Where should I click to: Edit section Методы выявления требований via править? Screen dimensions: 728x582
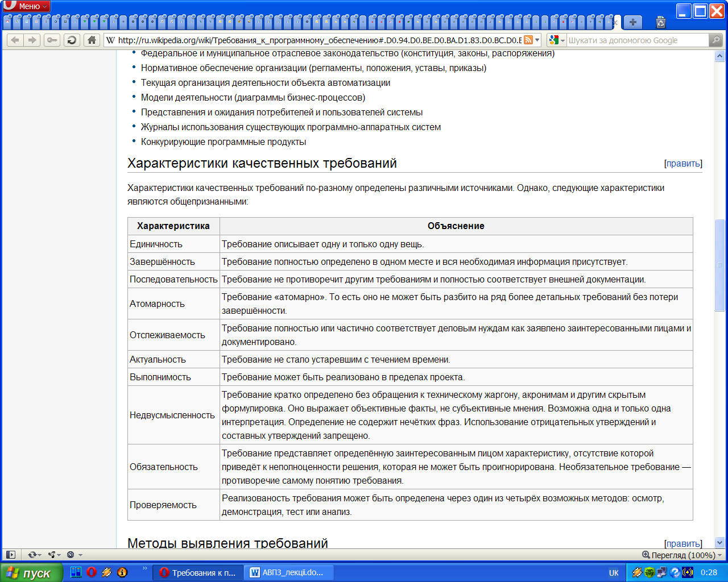point(683,543)
